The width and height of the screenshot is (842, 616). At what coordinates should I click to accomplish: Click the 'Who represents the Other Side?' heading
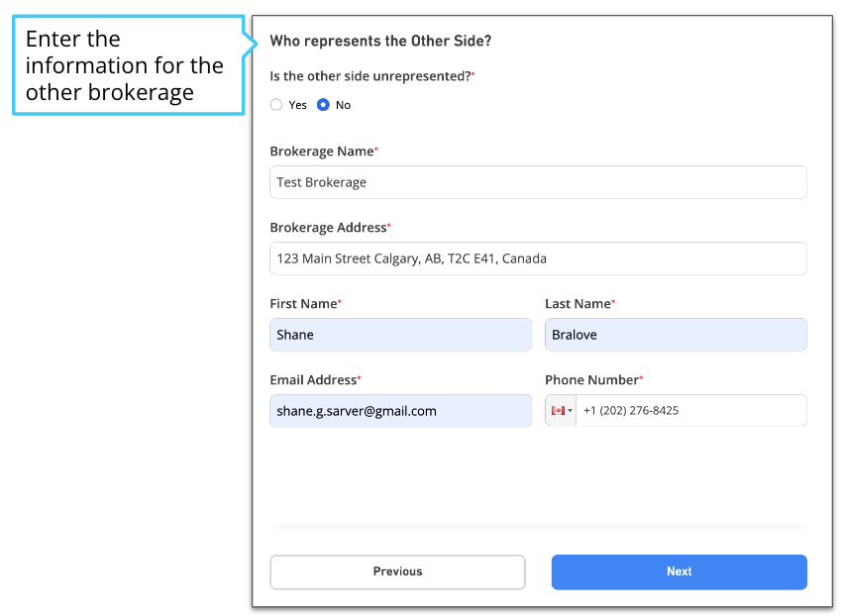[380, 42]
